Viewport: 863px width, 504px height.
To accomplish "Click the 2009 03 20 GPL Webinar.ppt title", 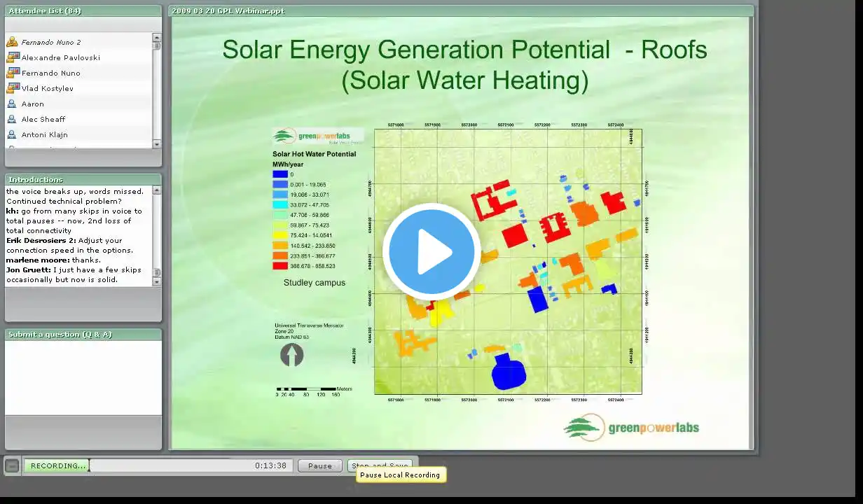I will [x=228, y=10].
